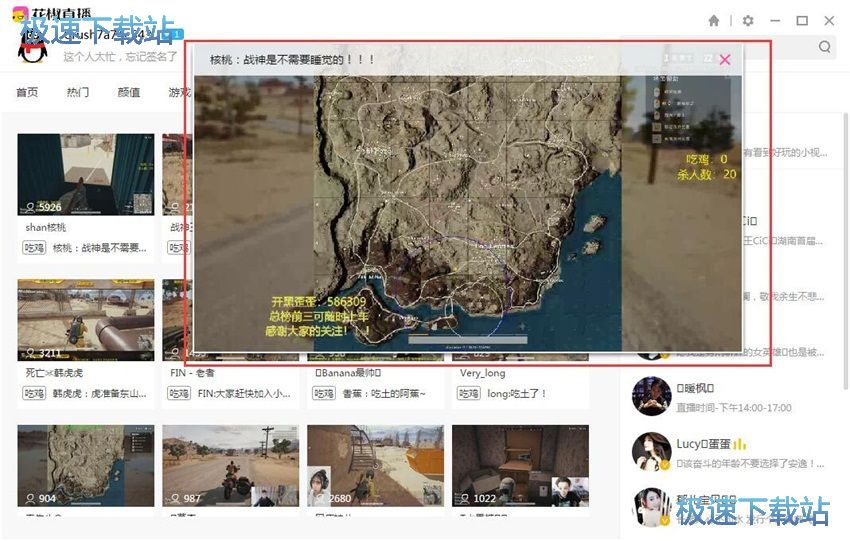This screenshot has width=850, height=541.
Task: Open the home page via house icon
Action: 714,21
